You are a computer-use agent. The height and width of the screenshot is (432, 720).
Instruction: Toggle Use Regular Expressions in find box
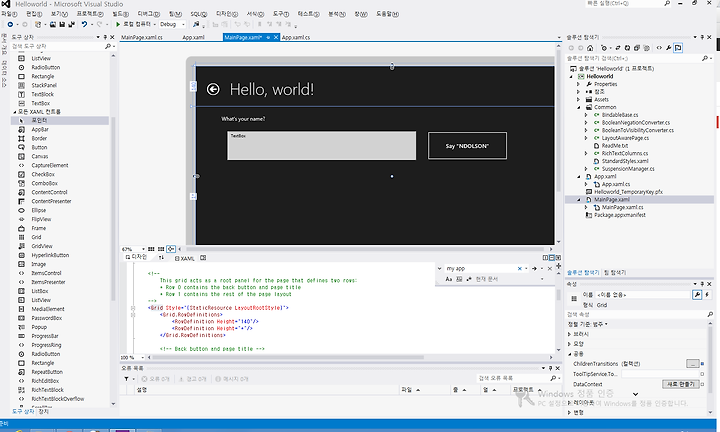(469, 279)
